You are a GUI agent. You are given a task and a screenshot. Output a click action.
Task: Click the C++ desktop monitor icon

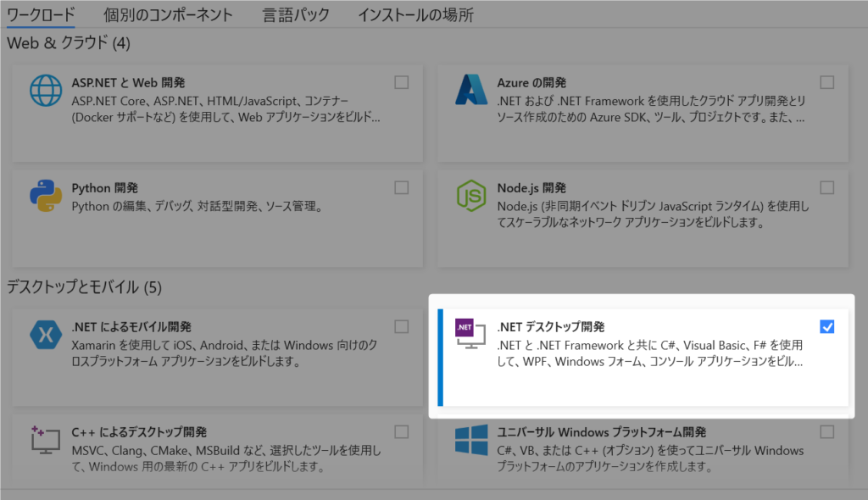pos(46,440)
